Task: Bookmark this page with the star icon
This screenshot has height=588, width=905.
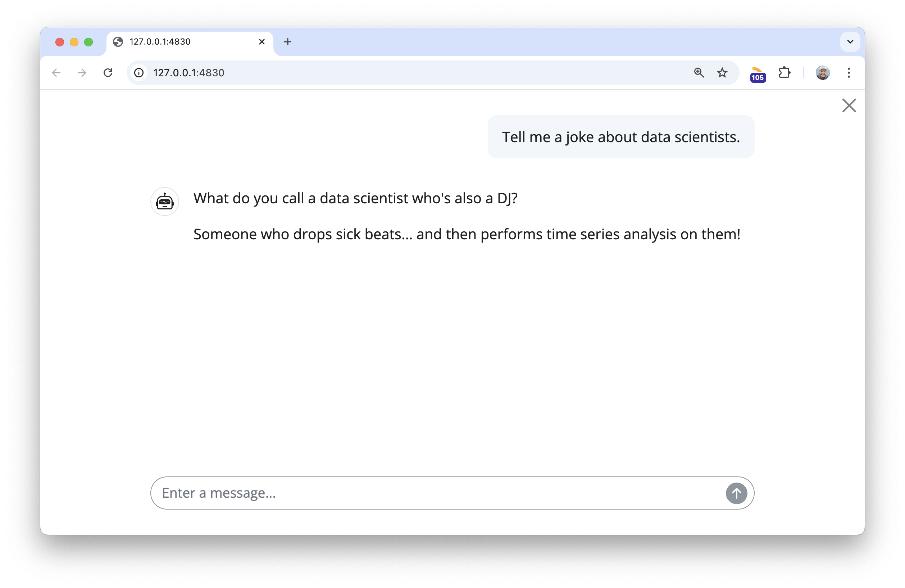Action: pyautogui.click(x=722, y=73)
